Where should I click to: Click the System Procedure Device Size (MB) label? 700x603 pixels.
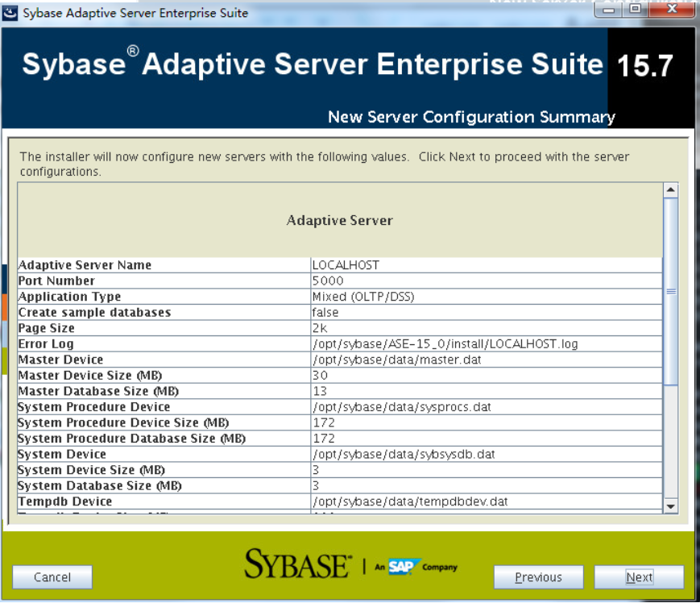123,422
